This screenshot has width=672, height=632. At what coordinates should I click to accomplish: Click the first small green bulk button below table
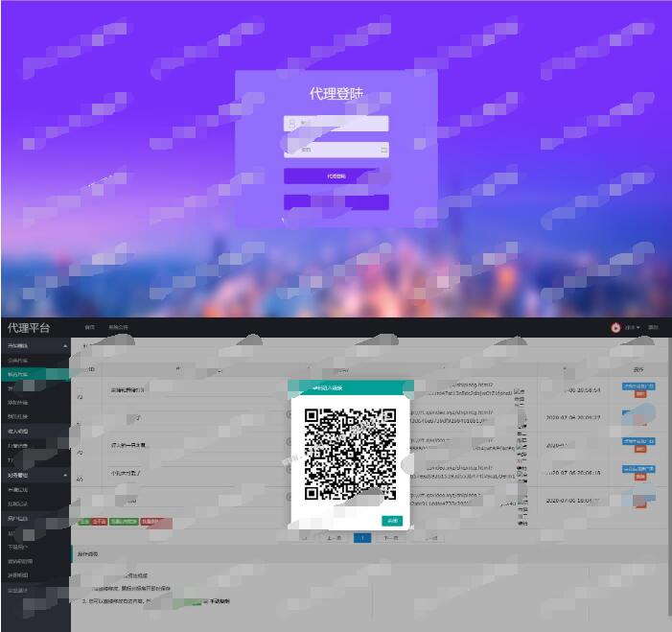point(84,522)
